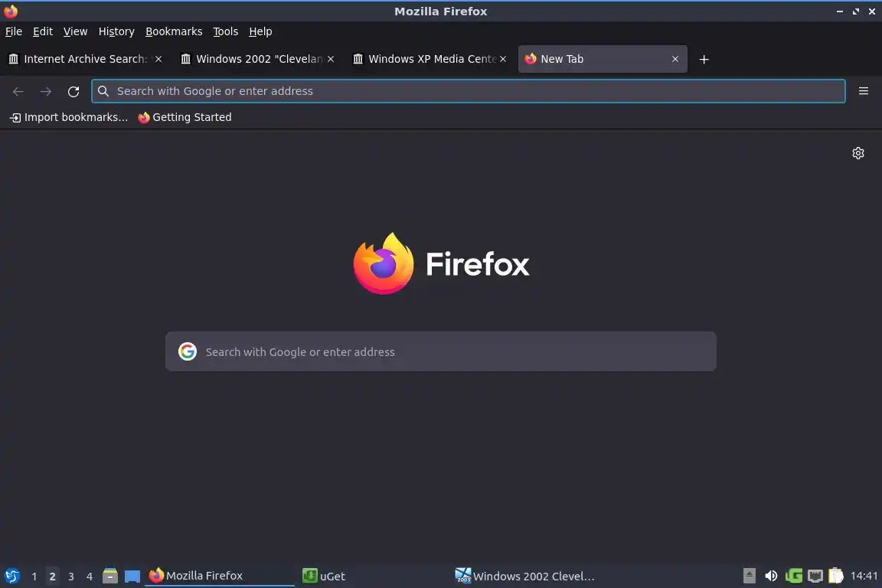Switch to workspace 1
This screenshot has width=882, height=588.
point(34,577)
